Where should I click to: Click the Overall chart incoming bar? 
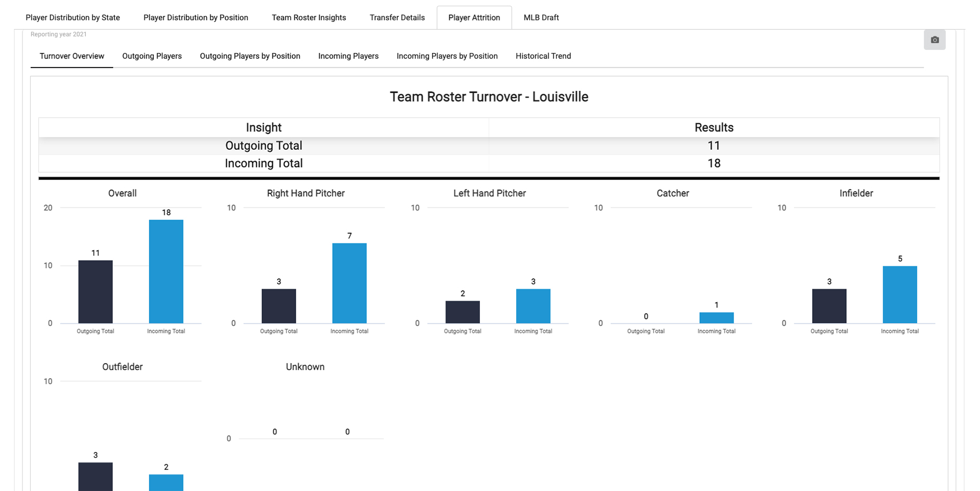point(166,272)
